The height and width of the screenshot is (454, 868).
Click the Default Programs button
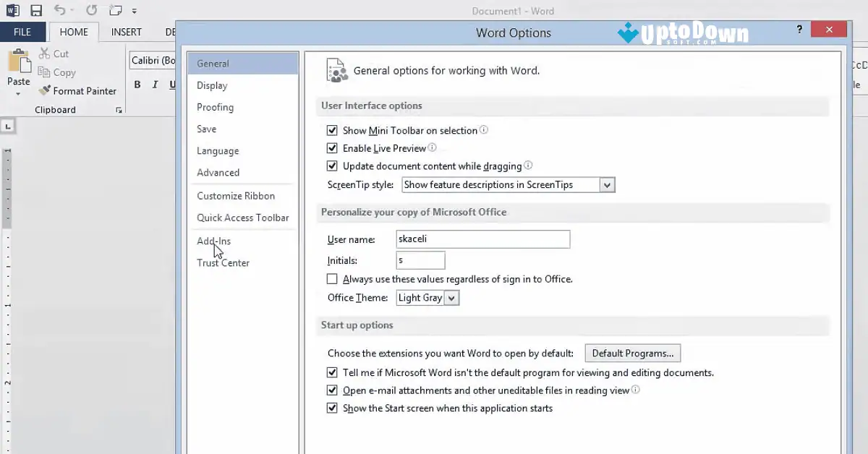[x=632, y=353]
